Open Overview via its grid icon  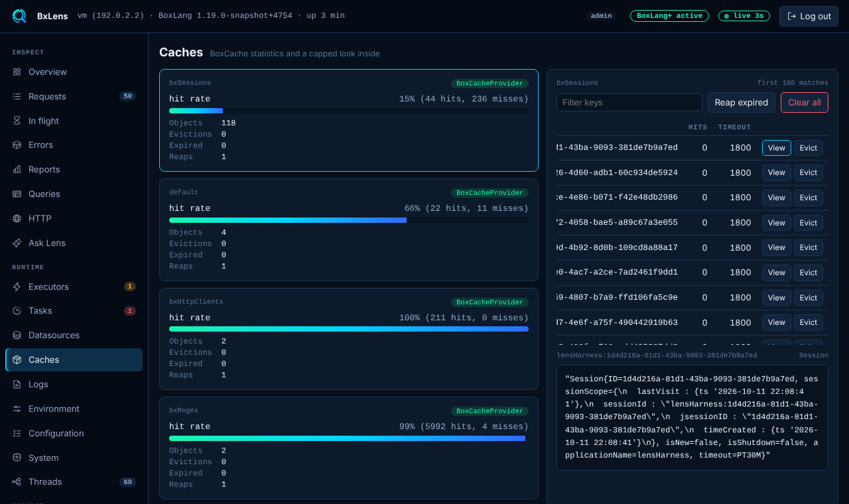click(x=17, y=72)
